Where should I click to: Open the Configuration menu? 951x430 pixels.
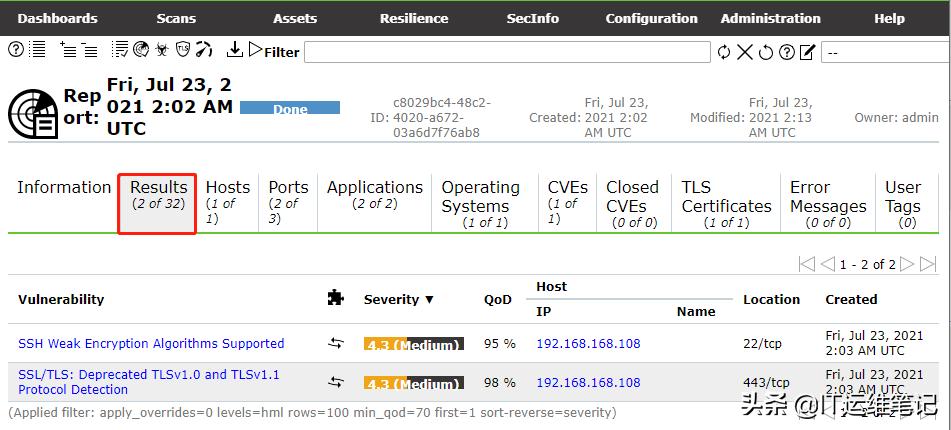(x=651, y=18)
